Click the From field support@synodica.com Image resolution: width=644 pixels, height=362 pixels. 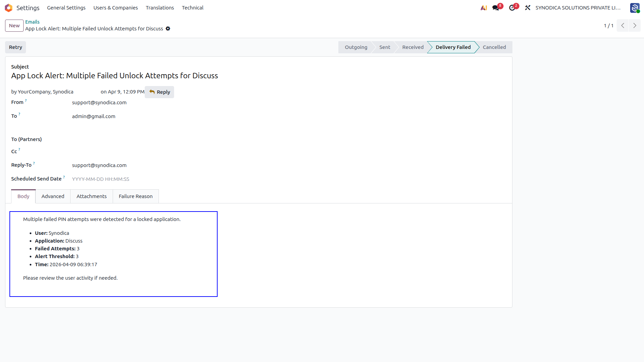tap(99, 103)
